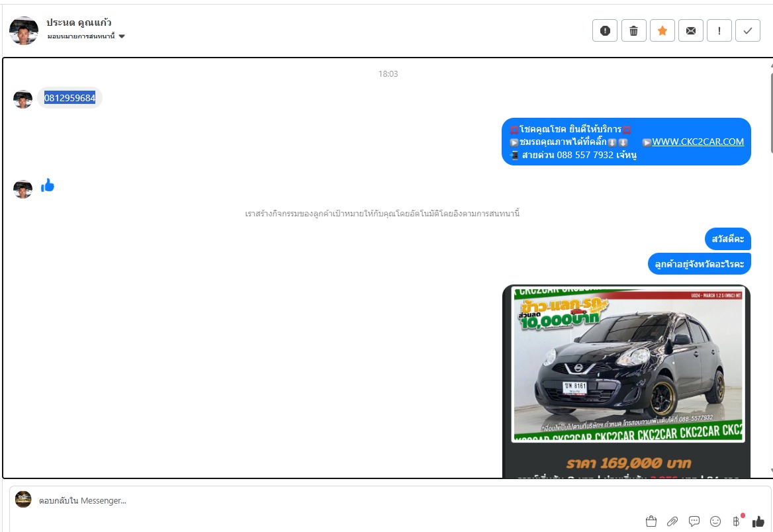The height and width of the screenshot is (532, 773).
Task: Select the สวัสดีคะ message bubble
Action: (727, 239)
